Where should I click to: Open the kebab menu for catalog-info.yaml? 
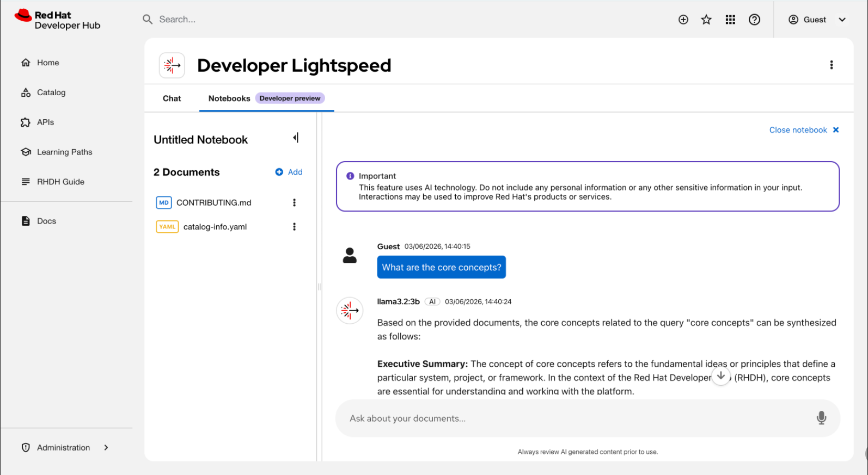click(294, 227)
